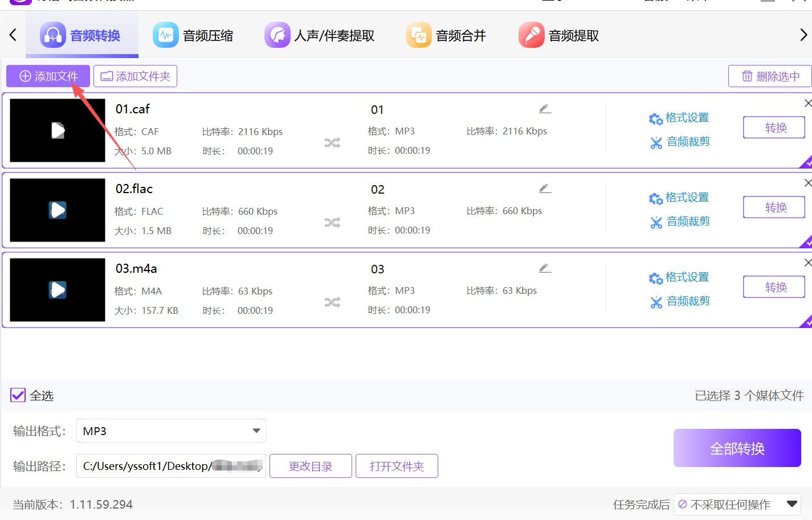Click the 添加文件 button

tap(48, 76)
